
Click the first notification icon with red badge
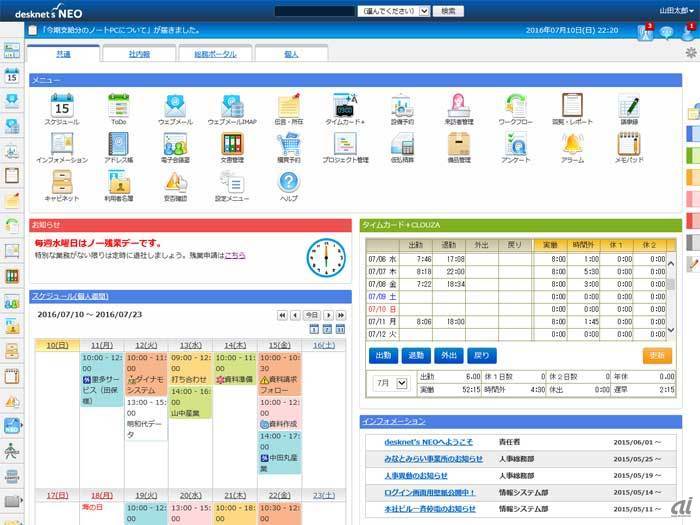coord(645,32)
